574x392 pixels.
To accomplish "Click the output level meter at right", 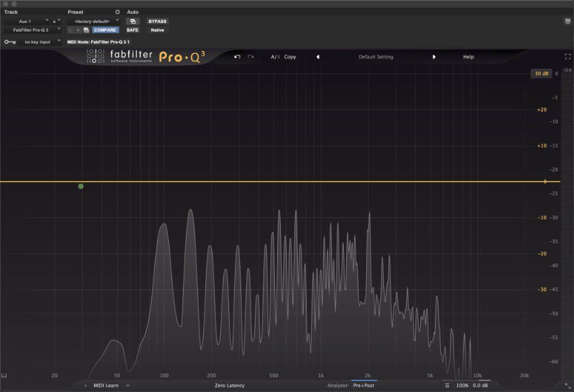I will tap(567, 223).
